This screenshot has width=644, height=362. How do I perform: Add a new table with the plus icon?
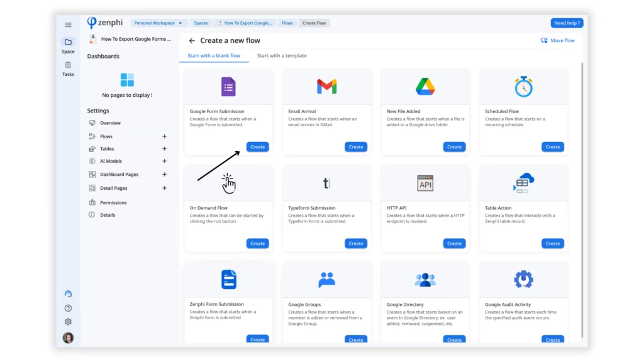coord(164,148)
